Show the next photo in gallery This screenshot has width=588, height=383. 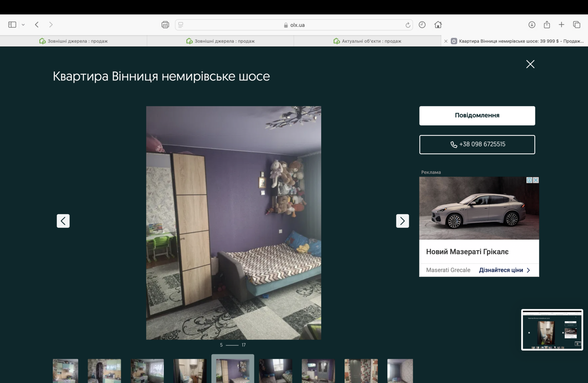click(x=402, y=221)
